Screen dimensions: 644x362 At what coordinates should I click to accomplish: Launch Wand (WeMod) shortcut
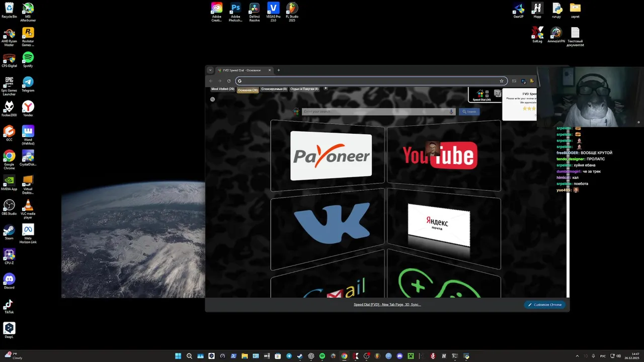pos(28,135)
